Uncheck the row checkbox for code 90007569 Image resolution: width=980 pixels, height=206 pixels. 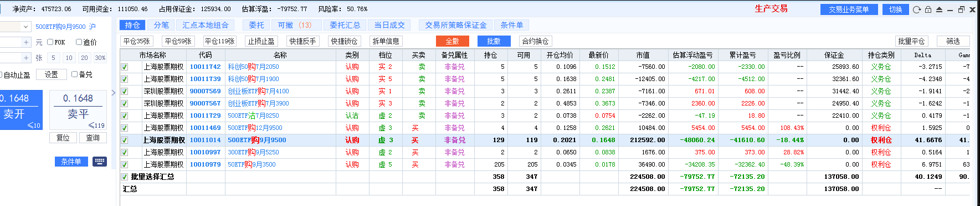(125, 91)
